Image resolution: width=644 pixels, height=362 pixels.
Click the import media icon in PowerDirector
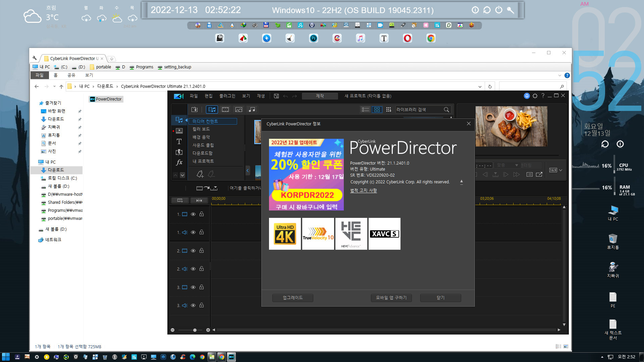point(195,110)
